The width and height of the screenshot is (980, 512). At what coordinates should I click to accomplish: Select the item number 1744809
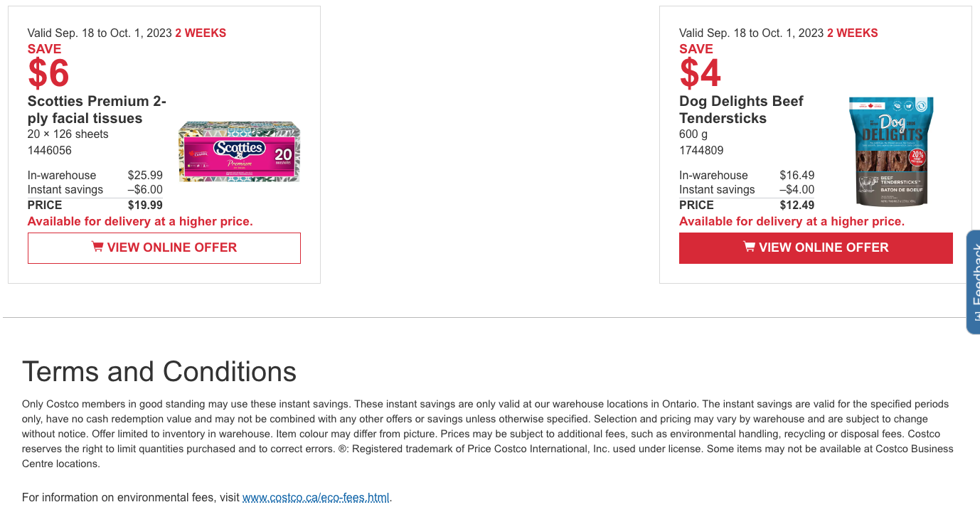point(701,150)
